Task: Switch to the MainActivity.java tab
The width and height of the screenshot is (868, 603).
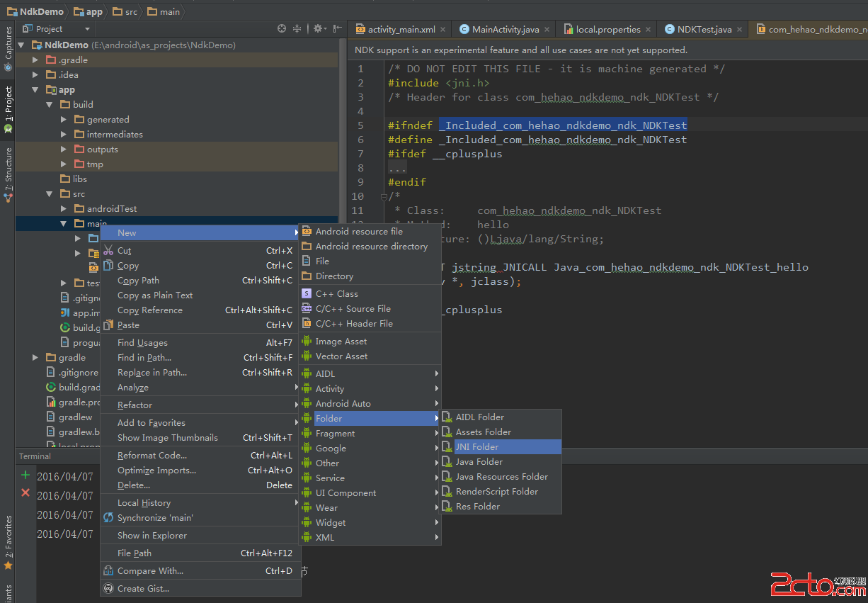Action: (x=505, y=30)
